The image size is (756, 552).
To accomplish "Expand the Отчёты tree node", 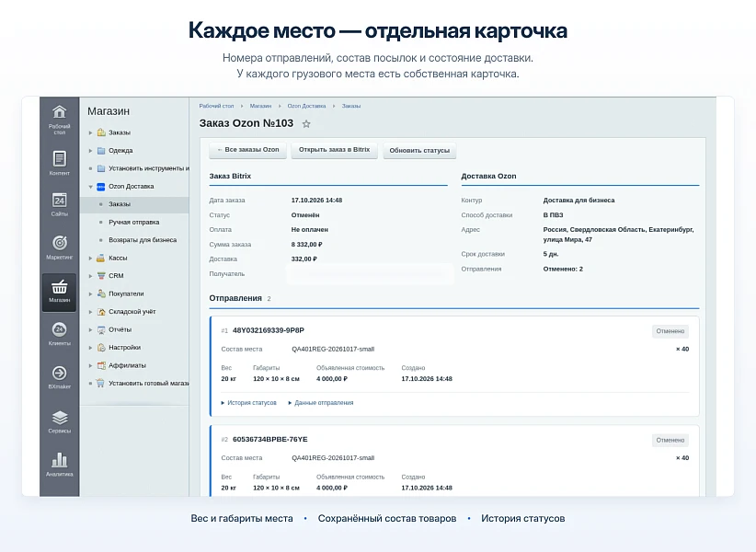I will [90, 329].
